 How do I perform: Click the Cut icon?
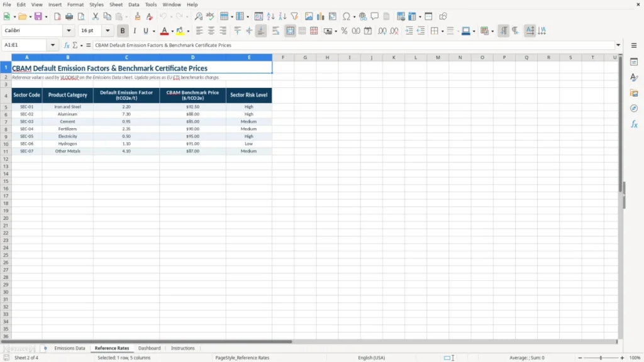click(x=96, y=16)
